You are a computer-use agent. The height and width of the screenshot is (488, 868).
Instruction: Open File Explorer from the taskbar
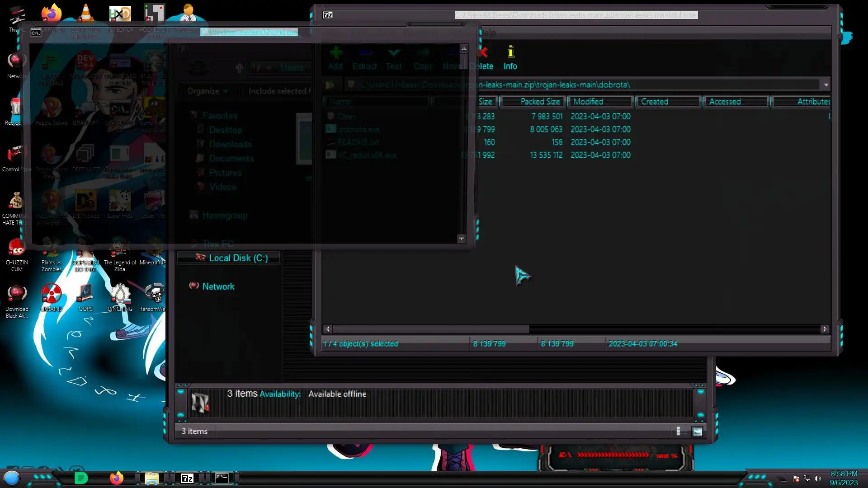pyautogui.click(x=151, y=478)
